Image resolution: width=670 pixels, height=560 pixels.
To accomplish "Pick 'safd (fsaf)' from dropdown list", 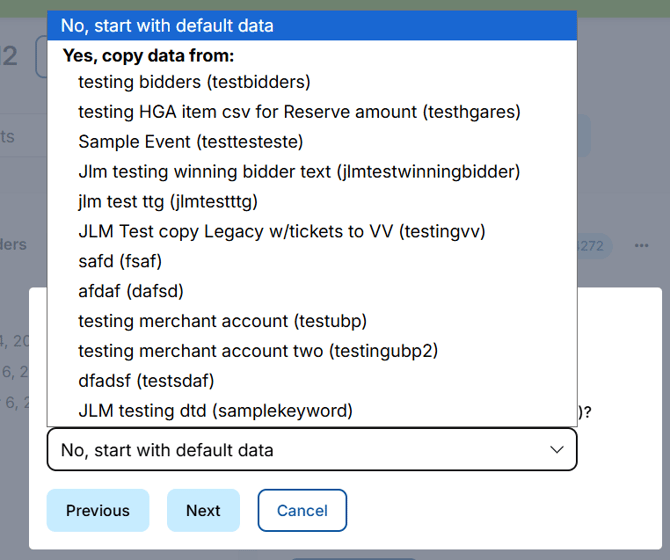I will (x=120, y=261).
